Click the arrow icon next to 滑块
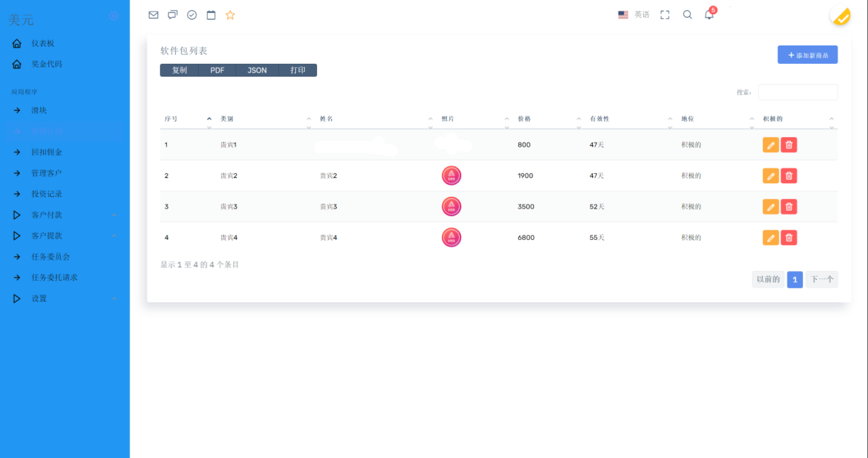This screenshot has height=458, width=868. pyautogui.click(x=17, y=110)
